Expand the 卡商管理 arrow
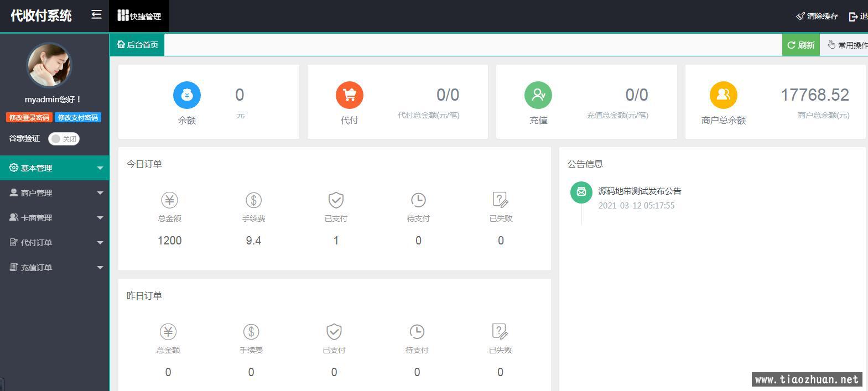This screenshot has height=391, width=868. point(100,218)
